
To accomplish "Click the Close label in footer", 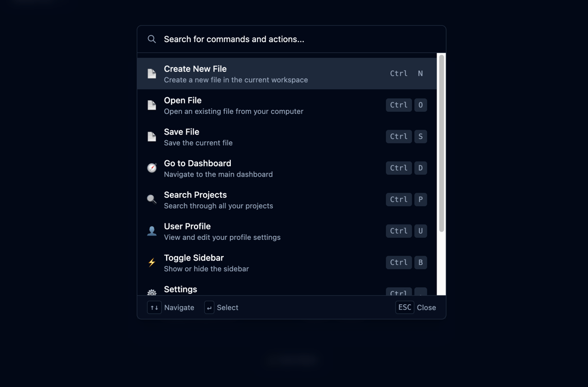I will pos(426,308).
